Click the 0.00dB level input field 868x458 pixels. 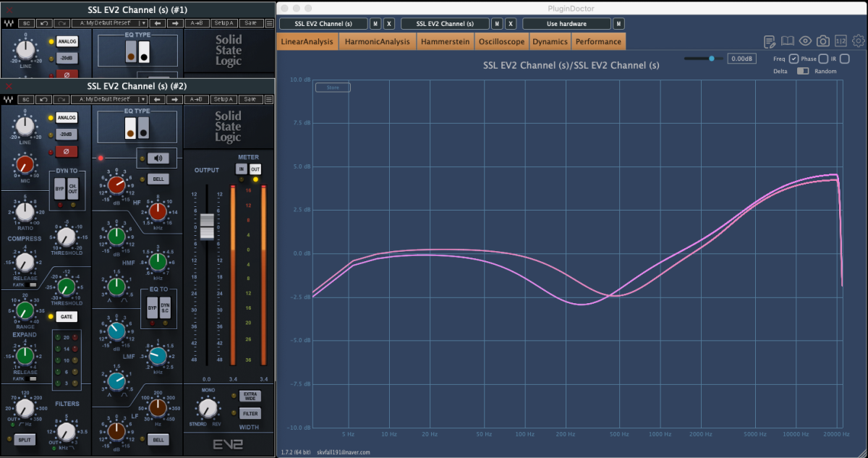click(x=741, y=59)
